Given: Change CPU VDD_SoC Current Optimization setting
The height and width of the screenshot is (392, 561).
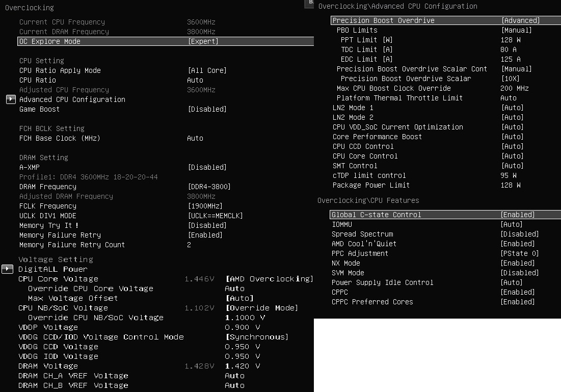Looking at the screenshot, I should pyautogui.click(x=513, y=127).
